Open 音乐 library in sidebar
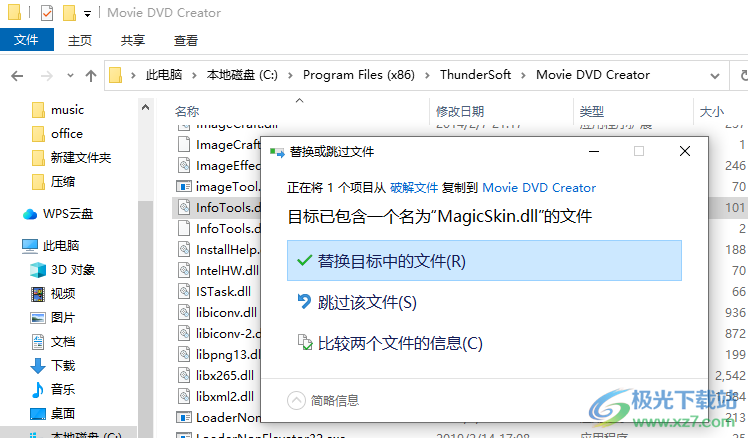The image size is (748, 438). click(x=62, y=389)
